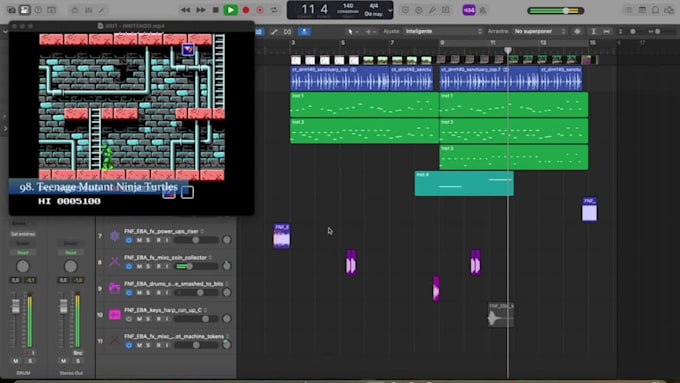Open the left-click pointer tool menu
The image size is (680, 383).
tap(352, 31)
